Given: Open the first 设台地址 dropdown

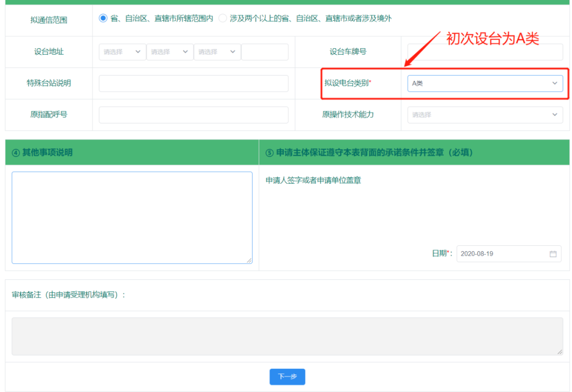Looking at the screenshot, I should [122, 52].
